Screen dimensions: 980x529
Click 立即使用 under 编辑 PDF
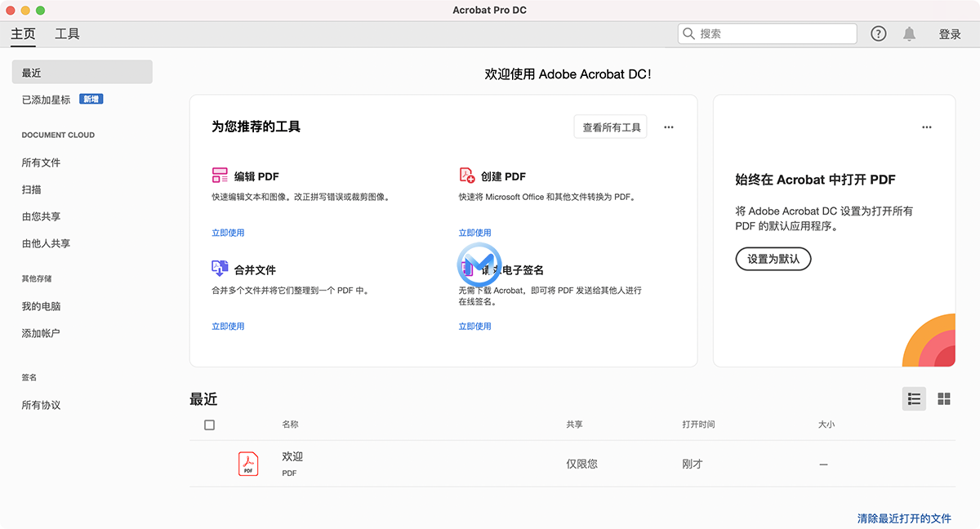coord(228,233)
